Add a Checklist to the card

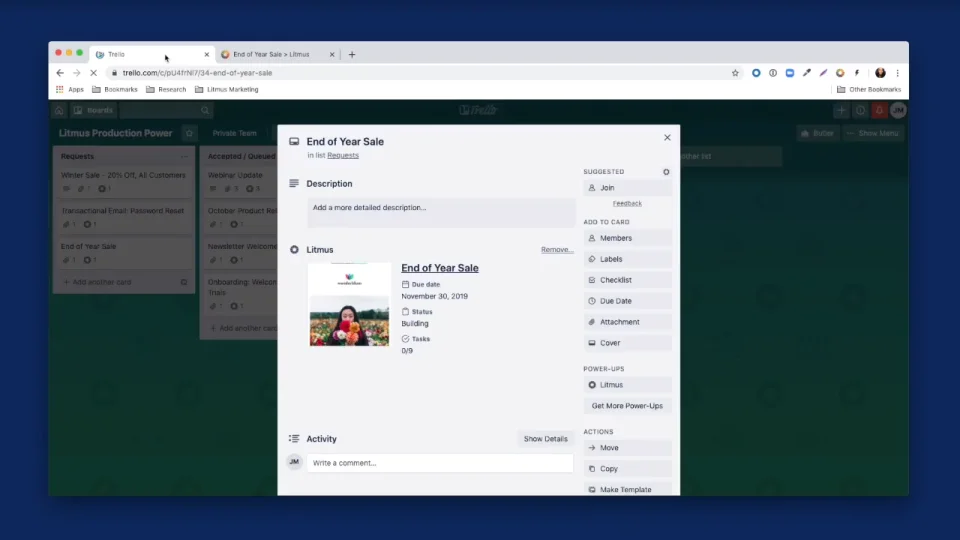(628, 280)
